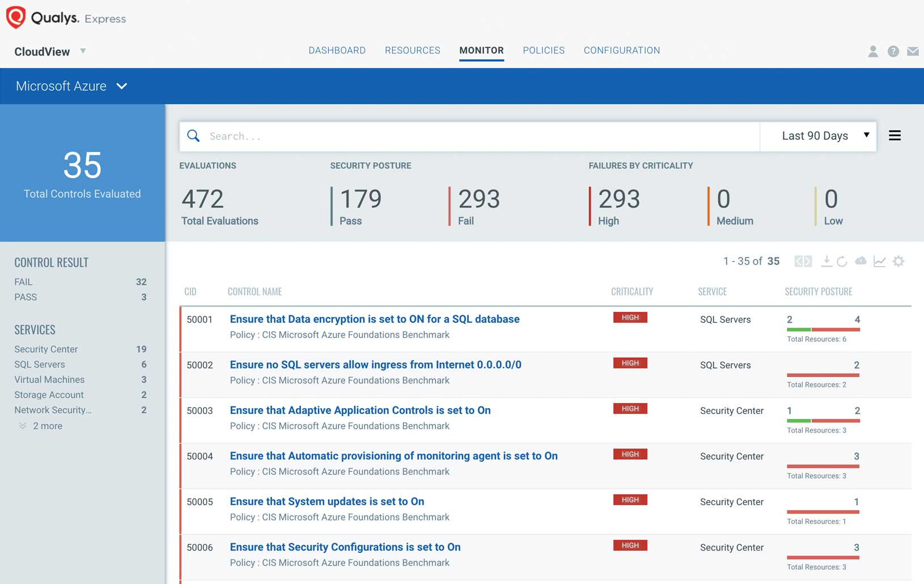
Task: Select the Security Center service filter
Action: (46, 349)
